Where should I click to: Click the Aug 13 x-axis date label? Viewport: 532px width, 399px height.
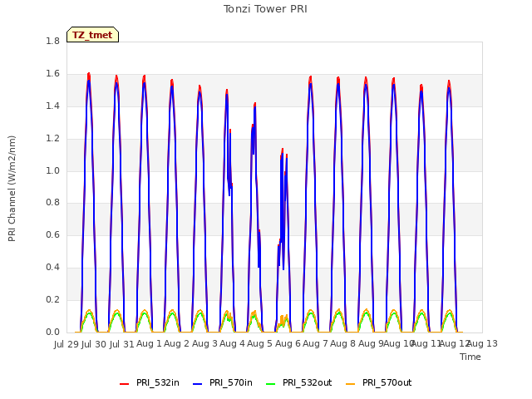pos(482,344)
